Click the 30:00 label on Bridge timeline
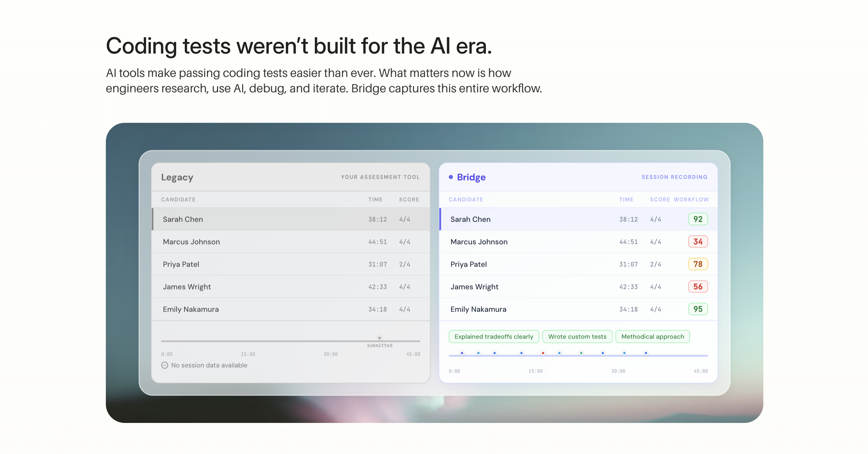 (x=618, y=371)
